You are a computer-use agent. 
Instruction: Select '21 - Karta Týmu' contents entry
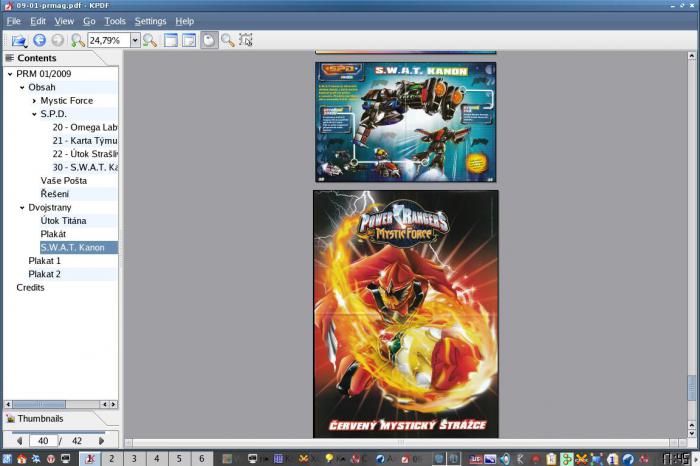85,141
